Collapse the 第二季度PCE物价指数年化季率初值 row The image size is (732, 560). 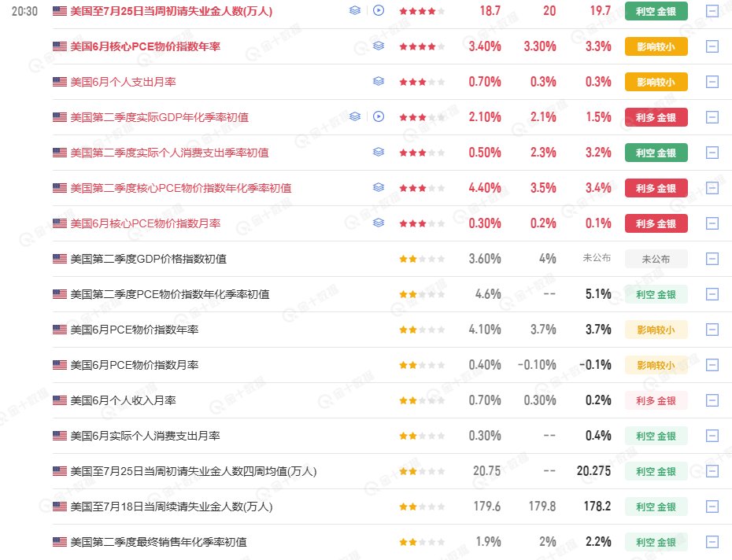[712, 294]
